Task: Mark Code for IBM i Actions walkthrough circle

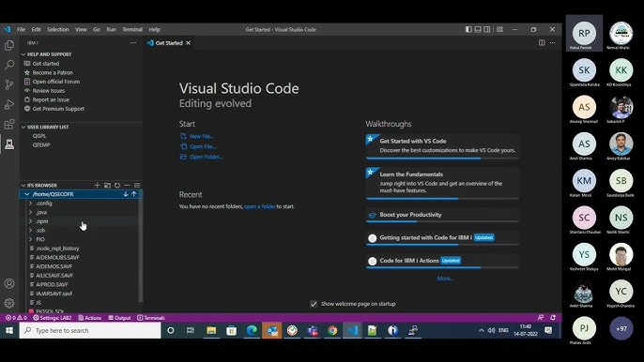Action: [372, 261]
